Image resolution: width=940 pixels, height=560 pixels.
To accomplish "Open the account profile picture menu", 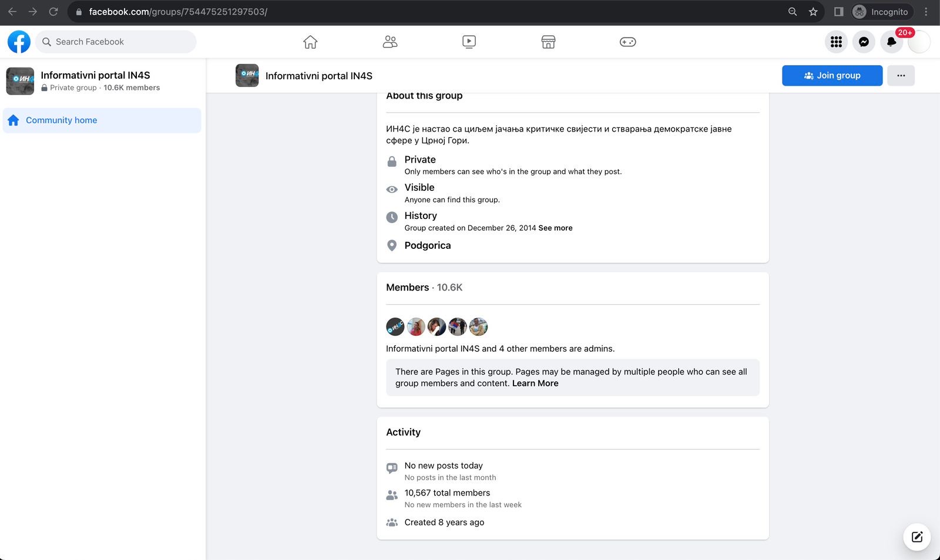I will point(919,42).
